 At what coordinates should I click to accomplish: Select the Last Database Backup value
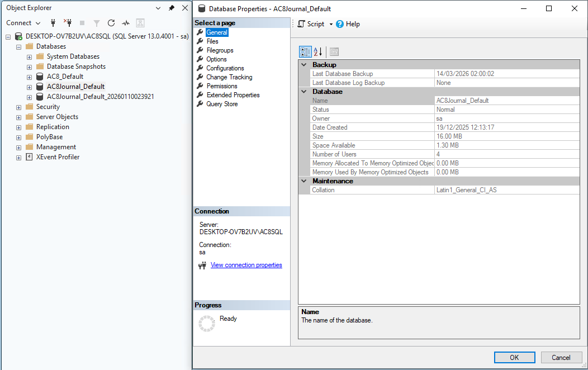[x=507, y=74]
